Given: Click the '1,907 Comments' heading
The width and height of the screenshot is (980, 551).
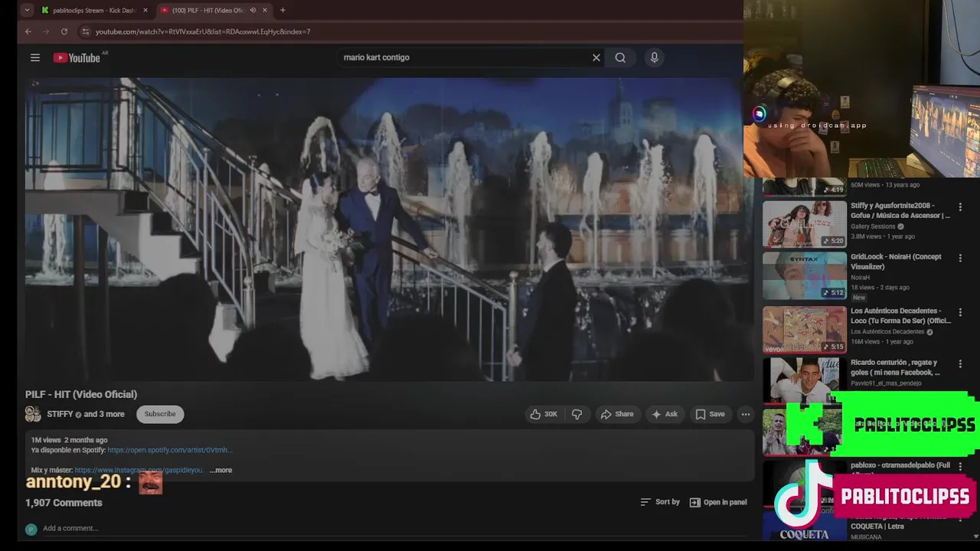Looking at the screenshot, I should pos(64,503).
